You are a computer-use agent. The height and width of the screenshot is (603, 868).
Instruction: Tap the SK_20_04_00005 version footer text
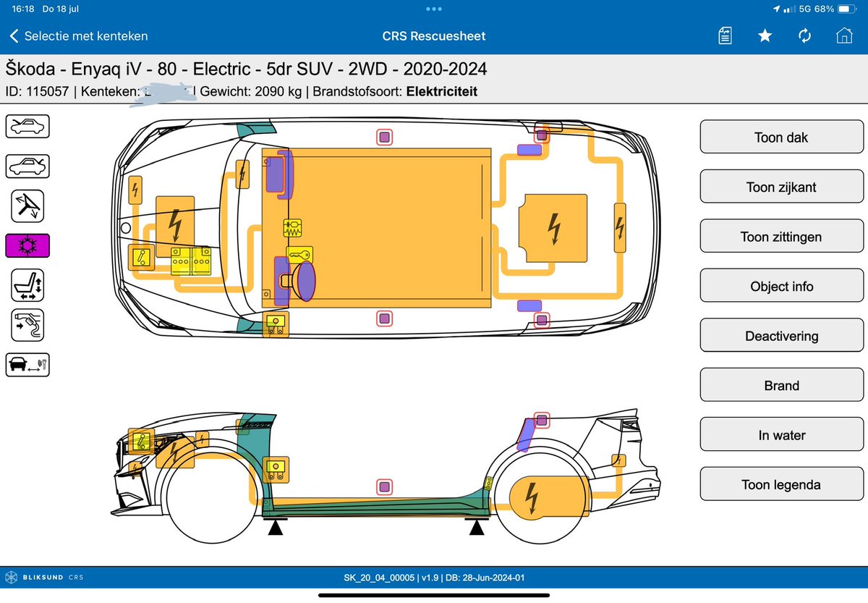435,578
